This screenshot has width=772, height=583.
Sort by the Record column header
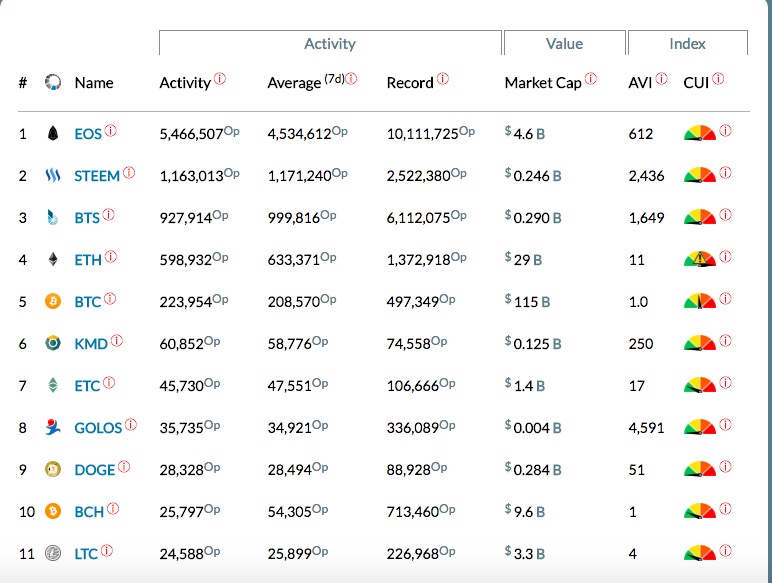coord(410,83)
